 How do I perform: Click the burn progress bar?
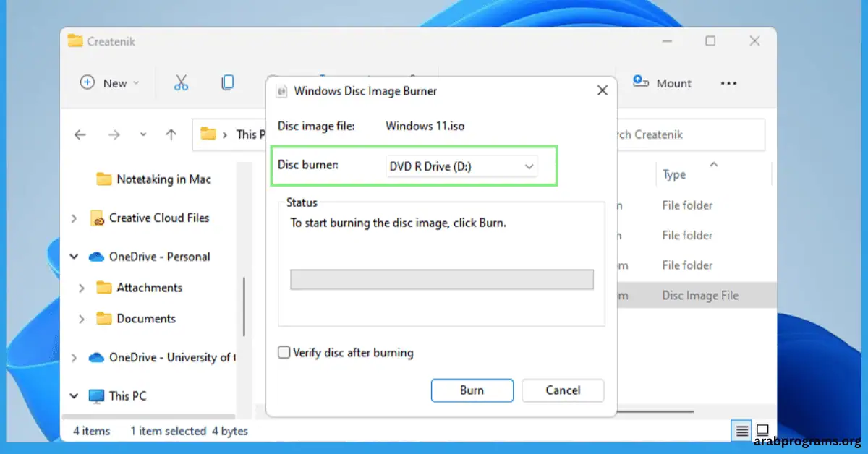pyautogui.click(x=442, y=280)
